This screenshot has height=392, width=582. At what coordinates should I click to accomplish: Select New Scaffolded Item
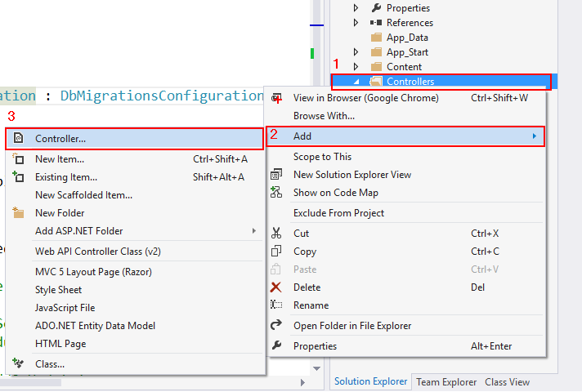click(x=83, y=195)
